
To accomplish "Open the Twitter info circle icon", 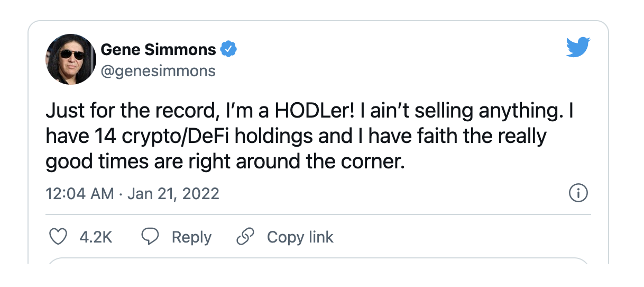I will (x=578, y=193).
